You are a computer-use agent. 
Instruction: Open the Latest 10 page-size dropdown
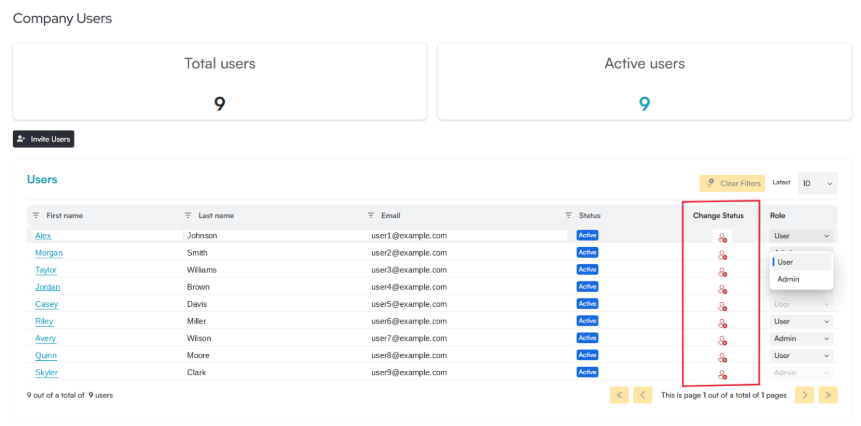point(818,183)
